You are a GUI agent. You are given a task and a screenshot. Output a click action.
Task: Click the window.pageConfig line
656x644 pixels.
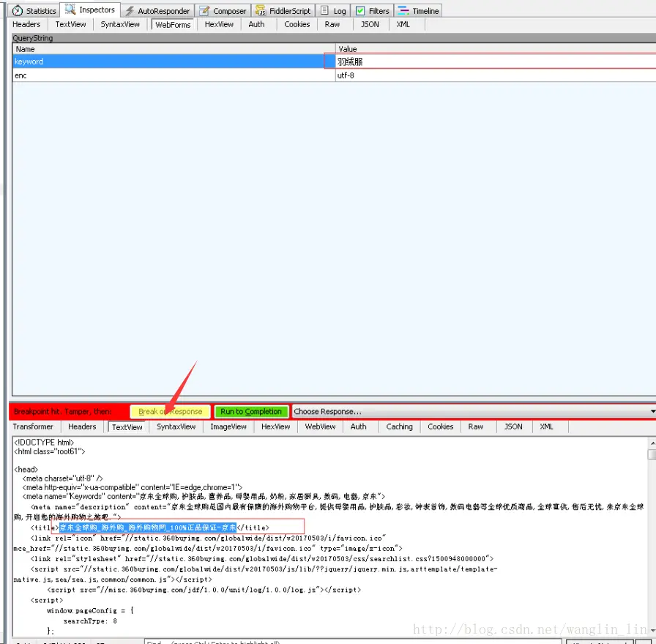click(90, 610)
